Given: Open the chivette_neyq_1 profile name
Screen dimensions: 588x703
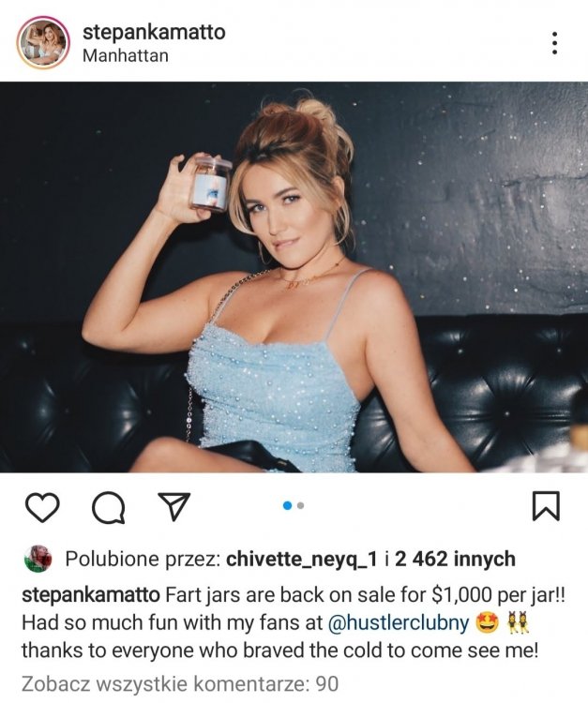Looking at the screenshot, I should point(302,560).
